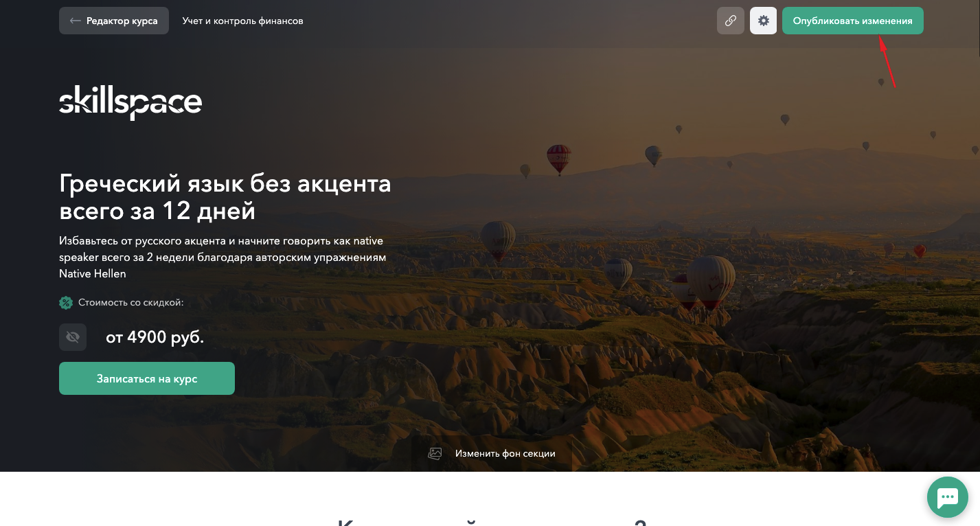Click the Записаться на курс button
Viewport: 980px width, 526px height.
tap(147, 378)
